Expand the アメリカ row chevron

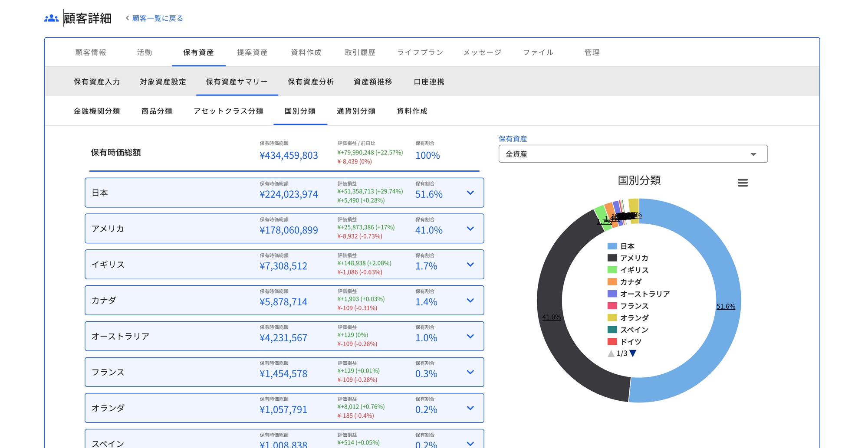coord(470,229)
